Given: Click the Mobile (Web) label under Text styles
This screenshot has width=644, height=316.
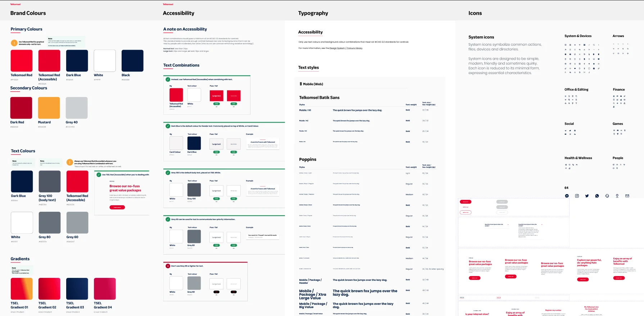Looking at the screenshot, I should 313,84.
